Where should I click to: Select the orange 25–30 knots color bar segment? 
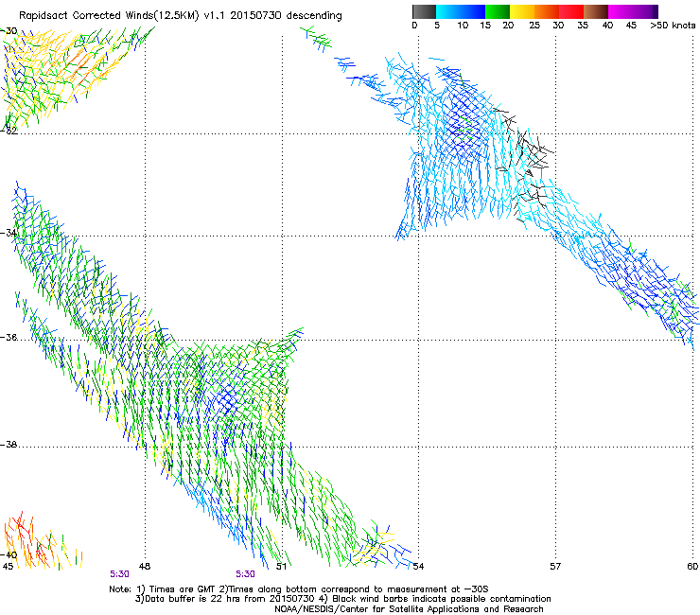click(547, 11)
